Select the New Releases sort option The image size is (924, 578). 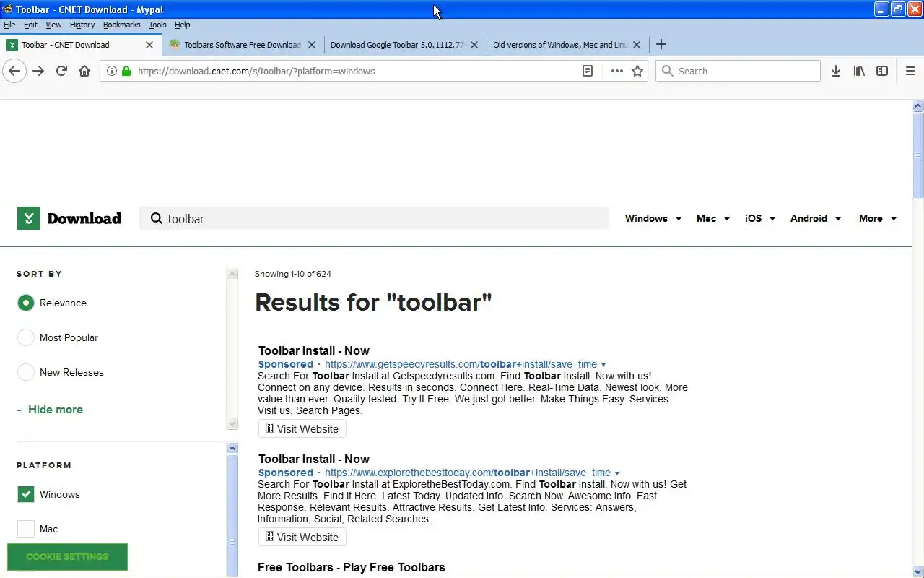[26, 372]
